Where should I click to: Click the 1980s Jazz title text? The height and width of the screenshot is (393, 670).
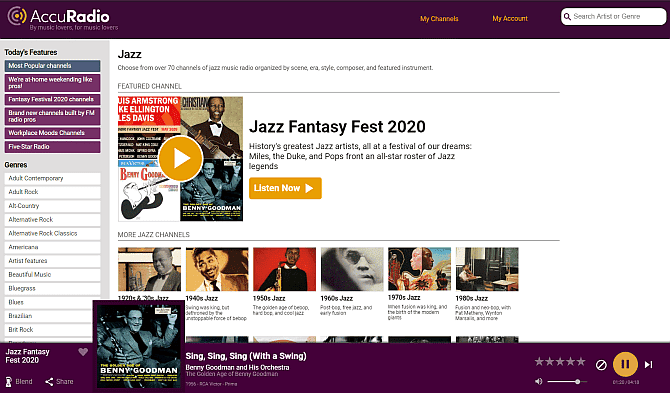tap(471, 299)
